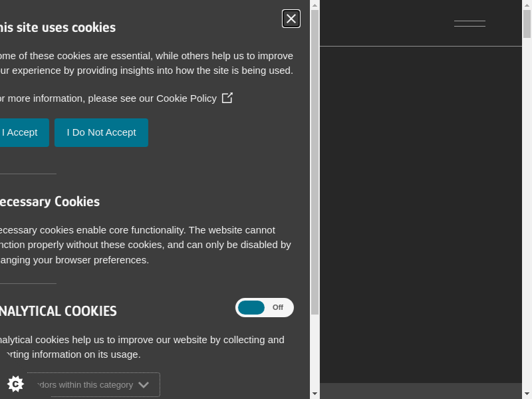Click the cookie panel scrollbar down arrow
532x399 pixels.
coord(315,394)
